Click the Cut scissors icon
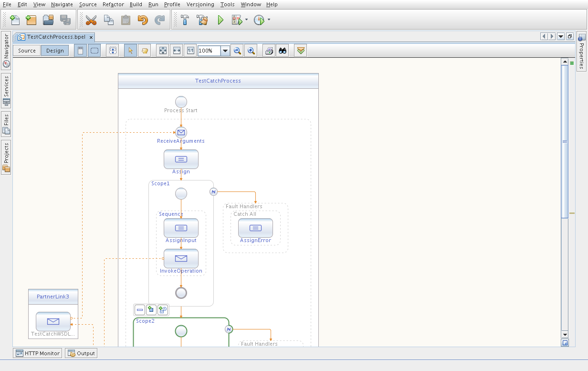This screenshot has width=588, height=371. [91, 20]
